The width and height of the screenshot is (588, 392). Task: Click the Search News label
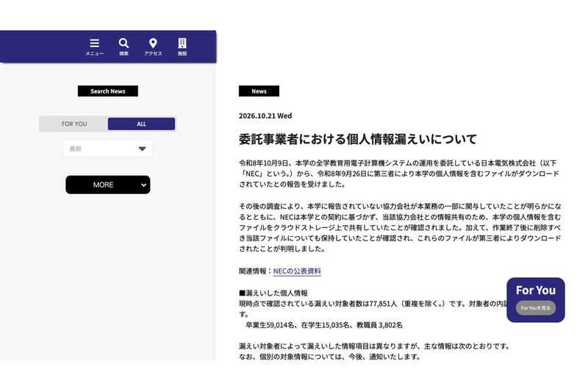coord(108,91)
